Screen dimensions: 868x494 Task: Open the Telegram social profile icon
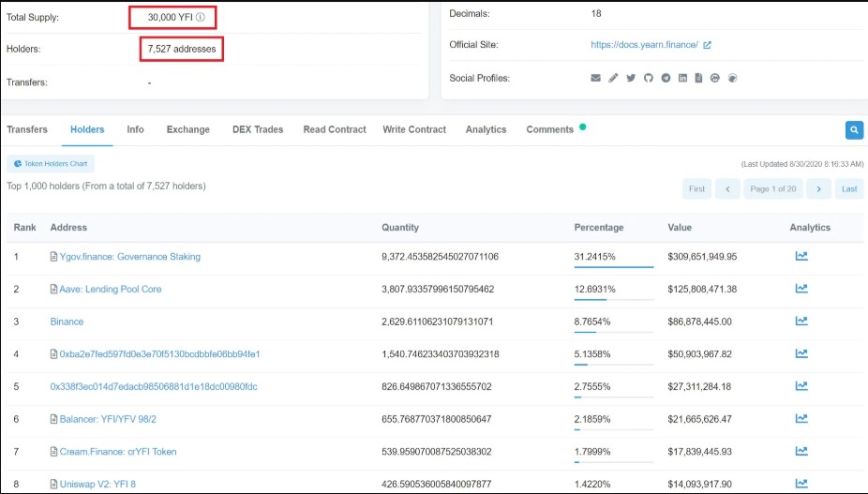click(x=666, y=78)
